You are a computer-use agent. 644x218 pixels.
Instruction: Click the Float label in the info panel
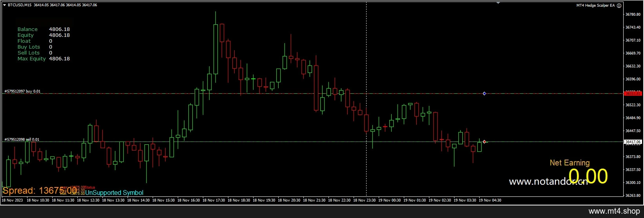click(x=24, y=41)
